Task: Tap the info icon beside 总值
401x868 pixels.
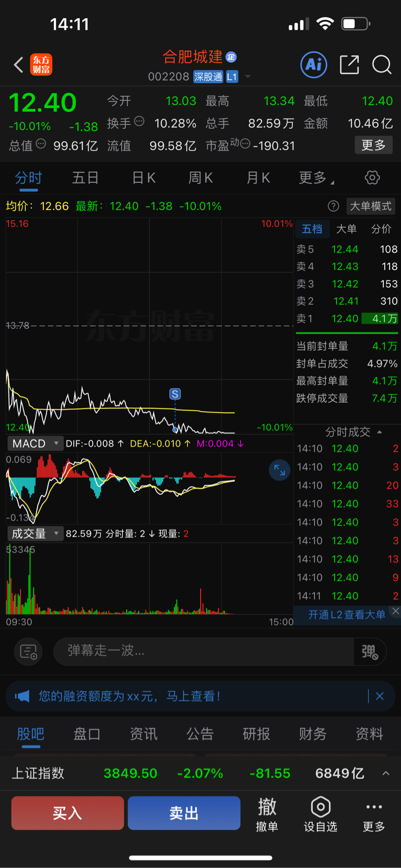Action: [x=41, y=144]
